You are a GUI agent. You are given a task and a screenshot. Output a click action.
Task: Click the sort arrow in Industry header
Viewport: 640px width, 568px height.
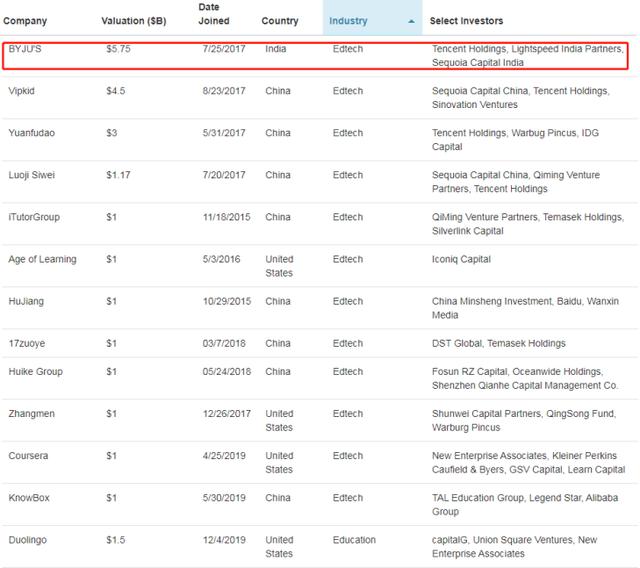[412, 21]
